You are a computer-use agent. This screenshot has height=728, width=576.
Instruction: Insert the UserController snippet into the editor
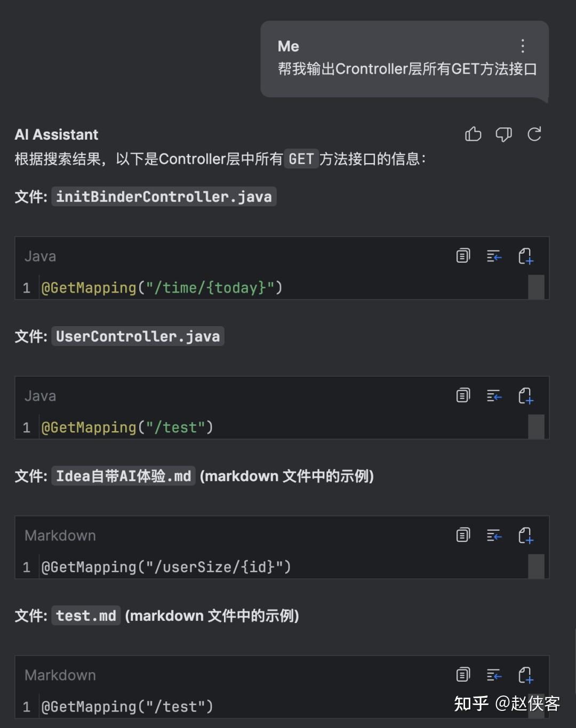point(494,395)
